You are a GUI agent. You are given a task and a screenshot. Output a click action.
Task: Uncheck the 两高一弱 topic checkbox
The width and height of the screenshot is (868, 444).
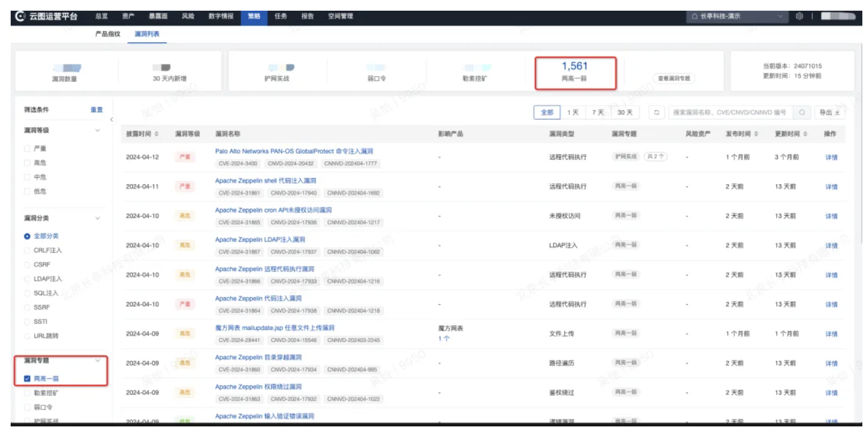(x=27, y=379)
